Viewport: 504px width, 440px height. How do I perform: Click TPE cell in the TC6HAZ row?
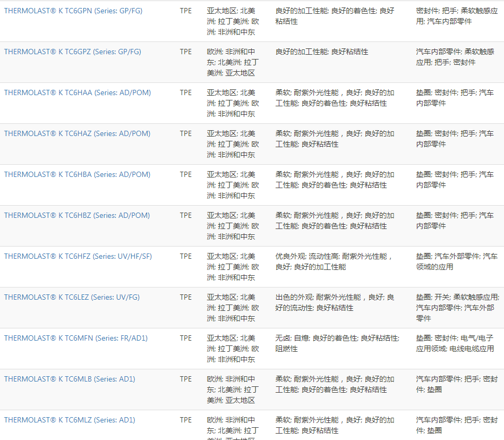point(186,133)
